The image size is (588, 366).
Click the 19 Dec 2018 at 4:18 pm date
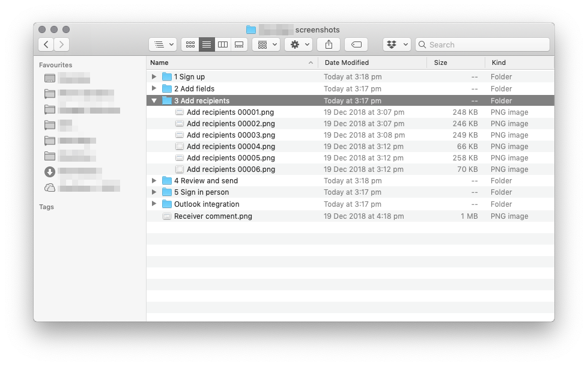(364, 216)
